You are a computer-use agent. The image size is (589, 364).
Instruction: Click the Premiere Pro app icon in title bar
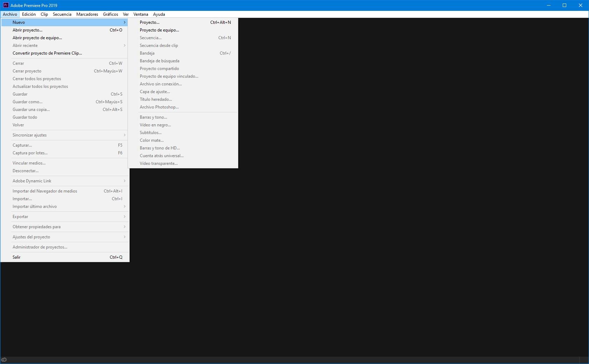click(6, 5)
